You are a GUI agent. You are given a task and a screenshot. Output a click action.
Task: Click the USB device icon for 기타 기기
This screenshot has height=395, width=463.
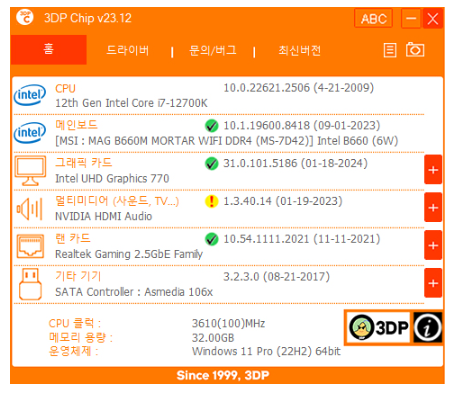point(30,284)
